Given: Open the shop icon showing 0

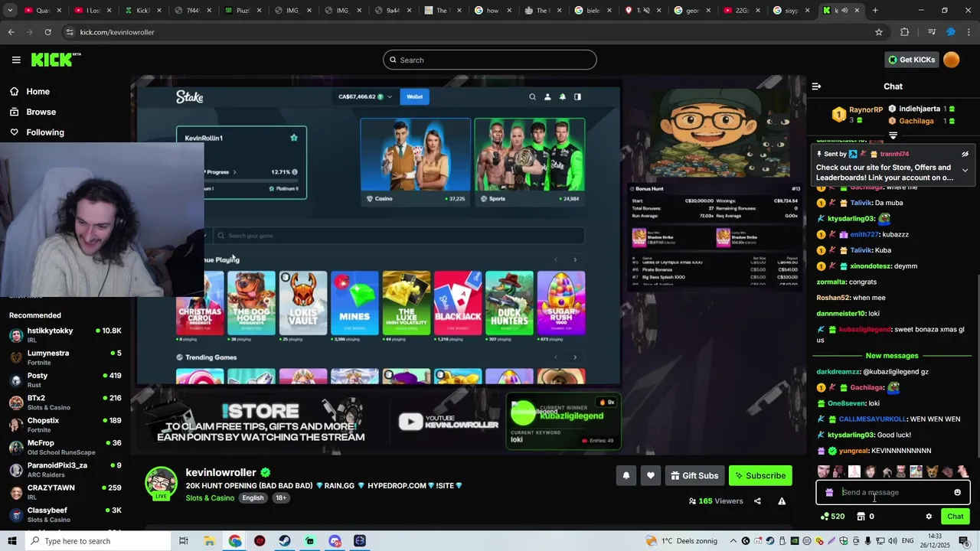Looking at the screenshot, I should pyautogui.click(x=865, y=517).
